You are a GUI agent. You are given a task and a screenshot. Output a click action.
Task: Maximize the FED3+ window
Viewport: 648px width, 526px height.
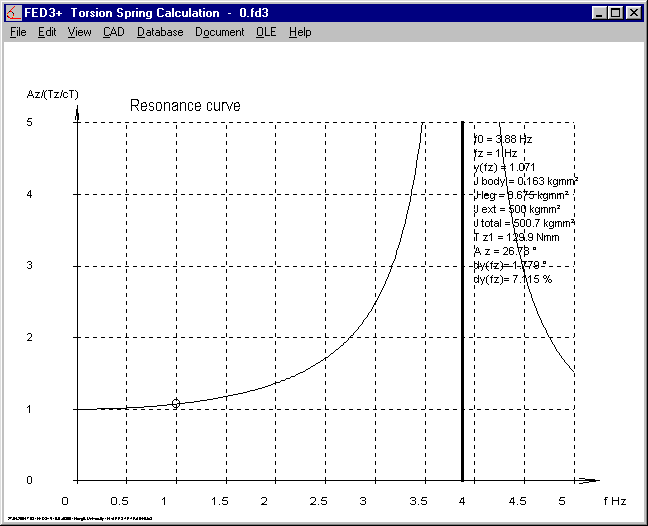coord(614,13)
